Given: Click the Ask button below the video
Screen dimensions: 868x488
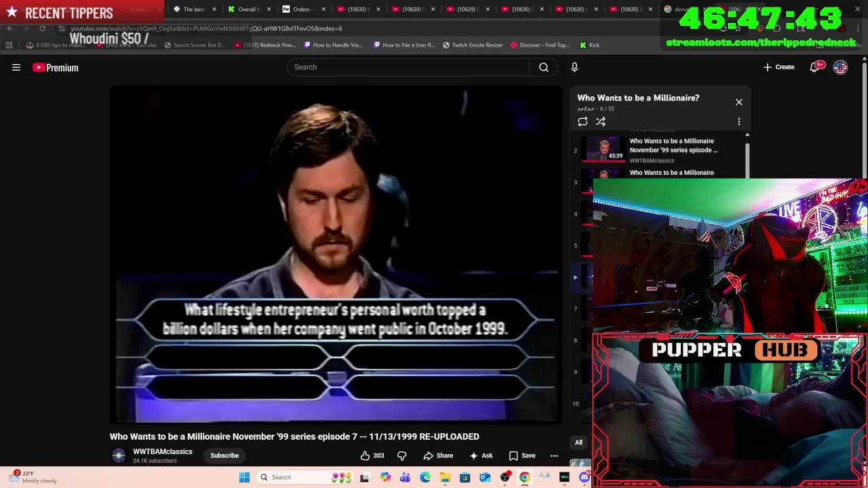Looking at the screenshot, I should (x=481, y=455).
